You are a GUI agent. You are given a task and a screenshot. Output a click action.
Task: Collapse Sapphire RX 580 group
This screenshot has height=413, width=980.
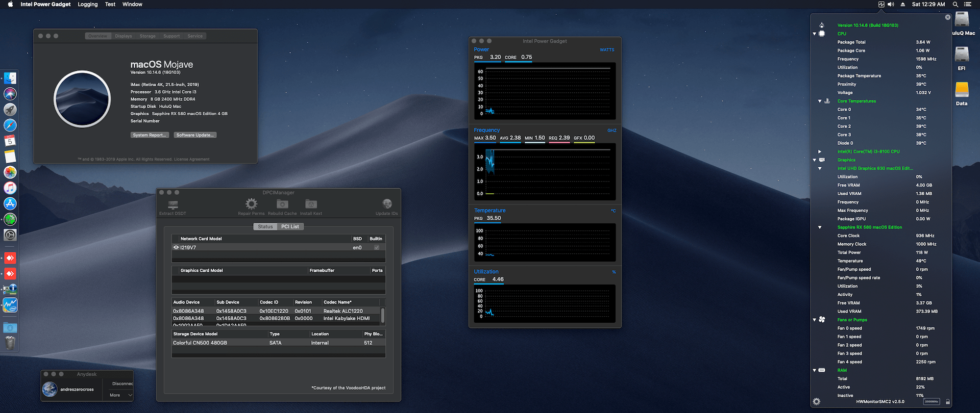click(820, 227)
